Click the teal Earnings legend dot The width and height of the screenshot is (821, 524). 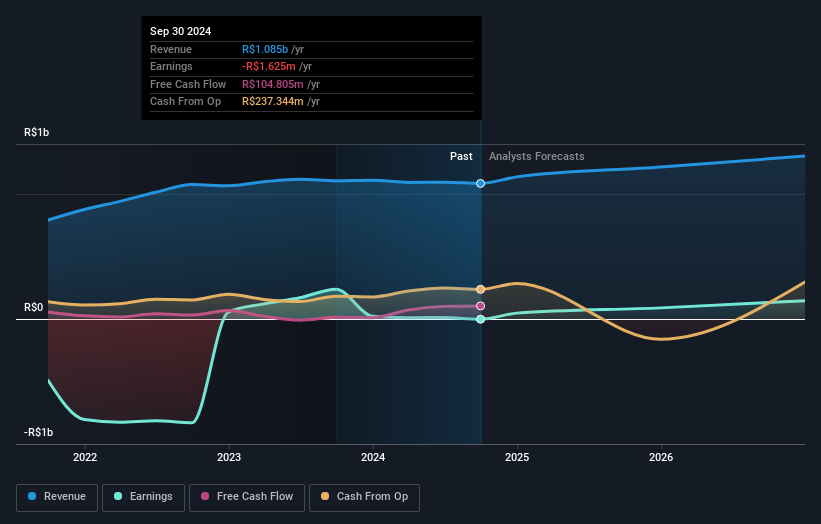pos(118,496)
